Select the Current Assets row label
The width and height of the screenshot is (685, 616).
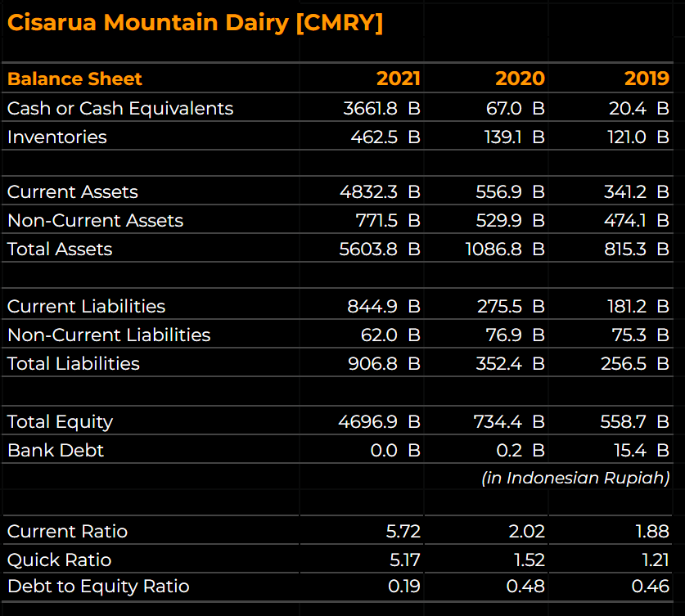coord(73,192)
